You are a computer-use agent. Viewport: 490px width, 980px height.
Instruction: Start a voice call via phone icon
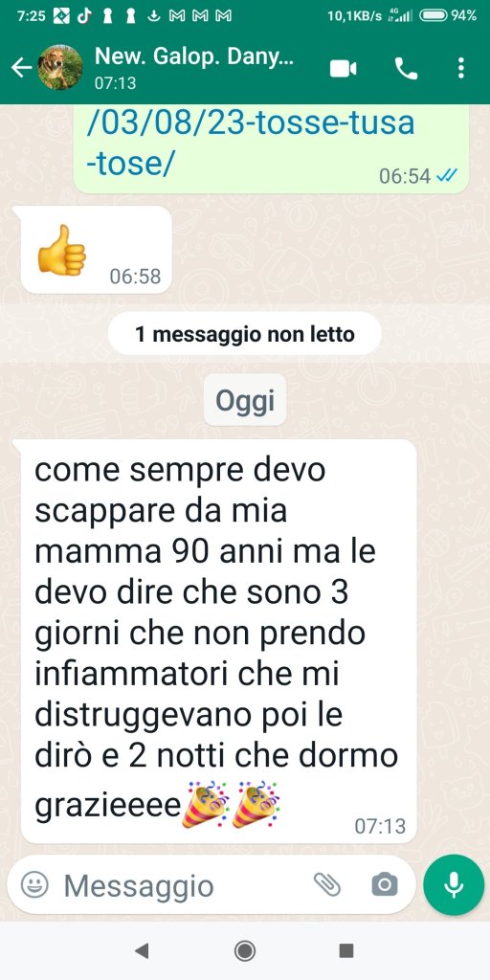[x=406, y=68]
